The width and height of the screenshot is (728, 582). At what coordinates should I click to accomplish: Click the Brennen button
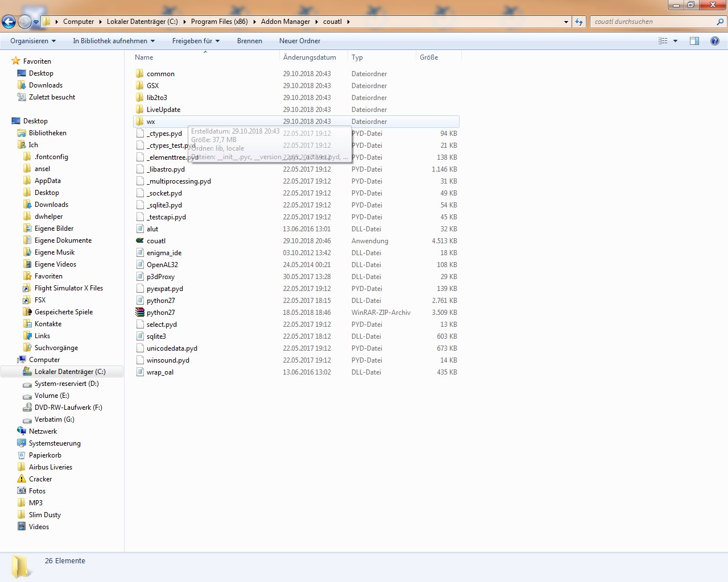click(250, 41)
